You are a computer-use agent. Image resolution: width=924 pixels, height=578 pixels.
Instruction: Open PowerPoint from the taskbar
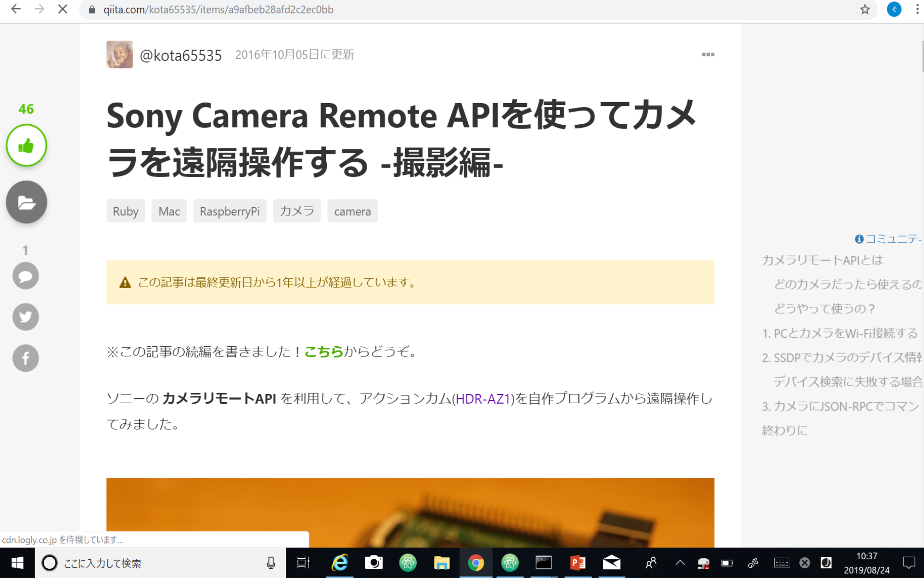[x=577, y=563]
